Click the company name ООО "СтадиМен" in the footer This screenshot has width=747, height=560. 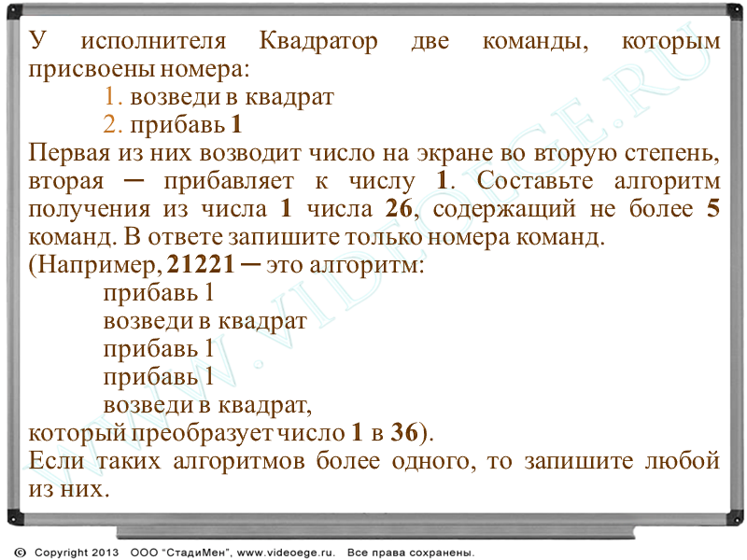pyautogui.click(x=181, y=553)
